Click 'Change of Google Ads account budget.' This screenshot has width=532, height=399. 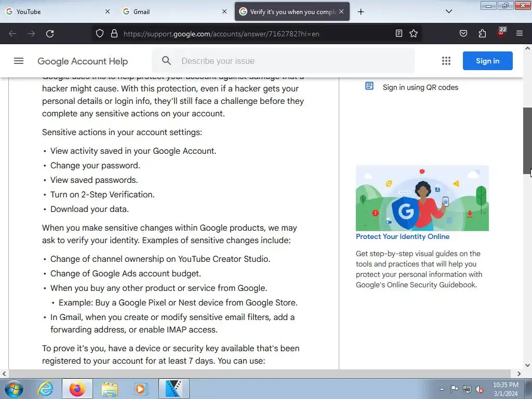126,273
